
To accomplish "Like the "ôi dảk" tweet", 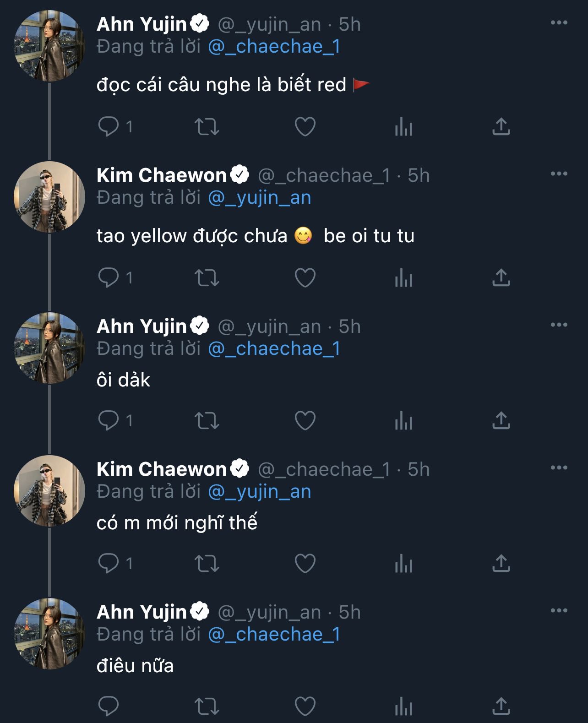I will pos(305,421).
